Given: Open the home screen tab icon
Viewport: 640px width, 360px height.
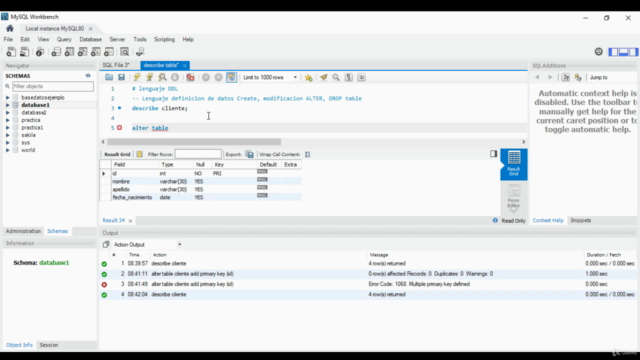Looking at the screenshot, I should pos(10,29).
